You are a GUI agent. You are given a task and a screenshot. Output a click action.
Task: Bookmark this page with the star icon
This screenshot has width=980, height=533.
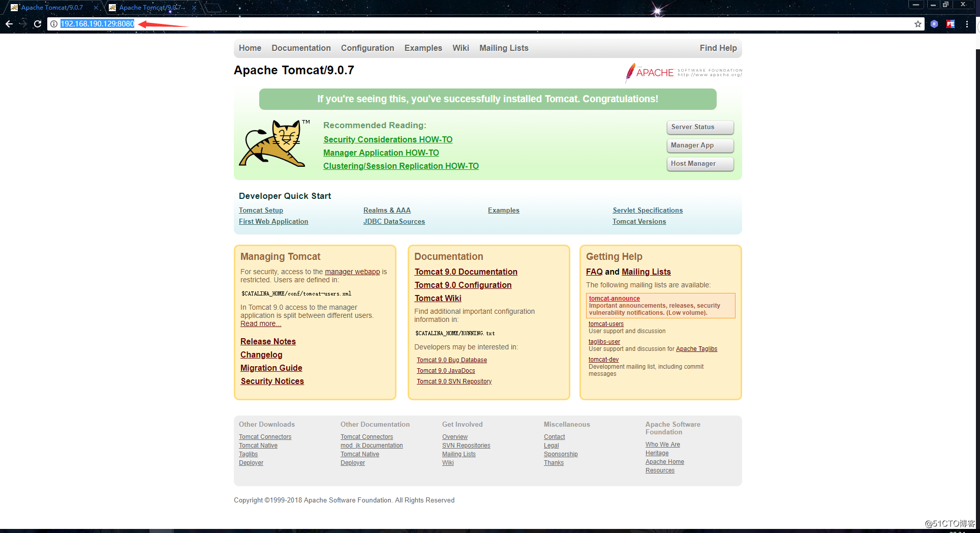pyautogui.click(x=918, y=24)
